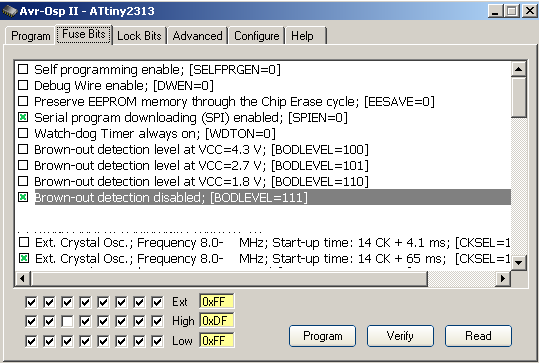Enable Watch-dog Timer always on
Viewport: 539px width, 363px height.
[23, 133]
